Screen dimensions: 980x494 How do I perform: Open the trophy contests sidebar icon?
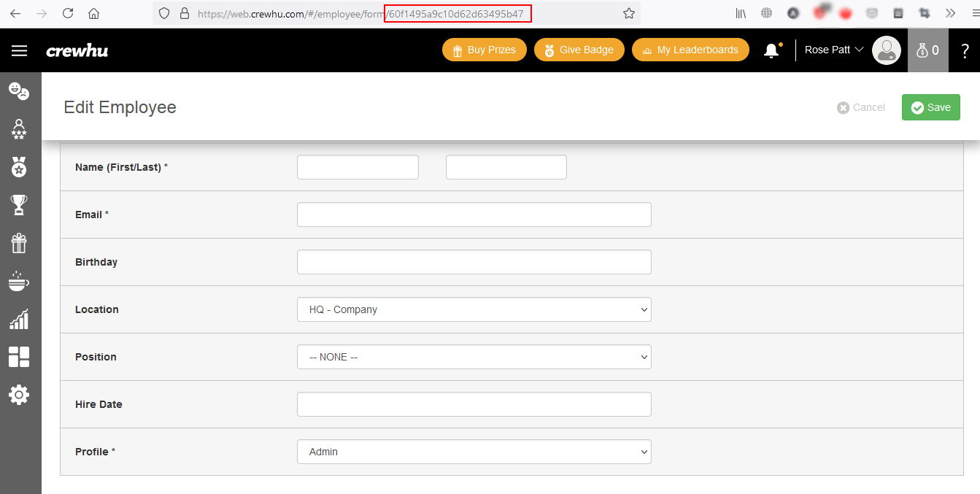pyautogui.click(x=19, y=205)
